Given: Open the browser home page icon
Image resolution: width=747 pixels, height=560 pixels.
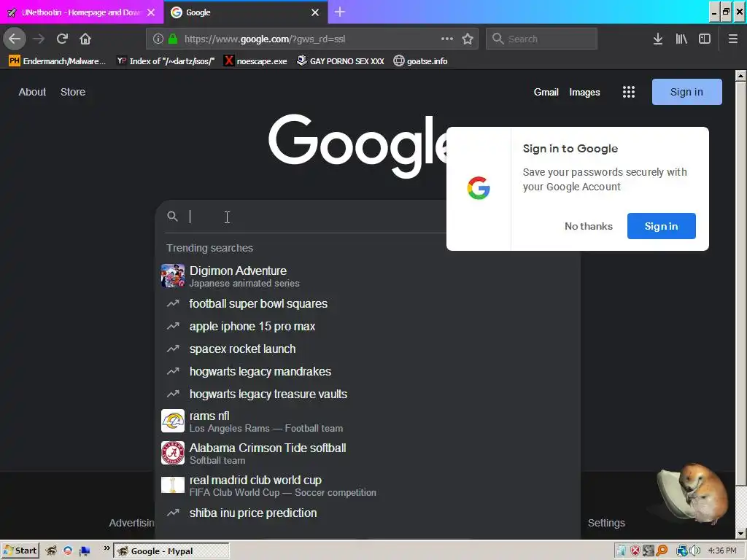Looking at the screenshot, I should pos(85,39).
